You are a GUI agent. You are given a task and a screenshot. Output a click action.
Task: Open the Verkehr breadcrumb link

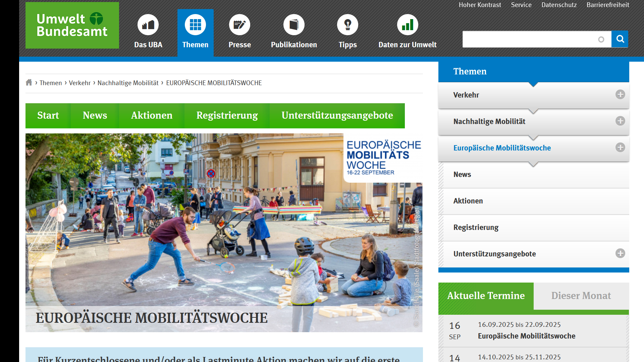coord(79,83)
